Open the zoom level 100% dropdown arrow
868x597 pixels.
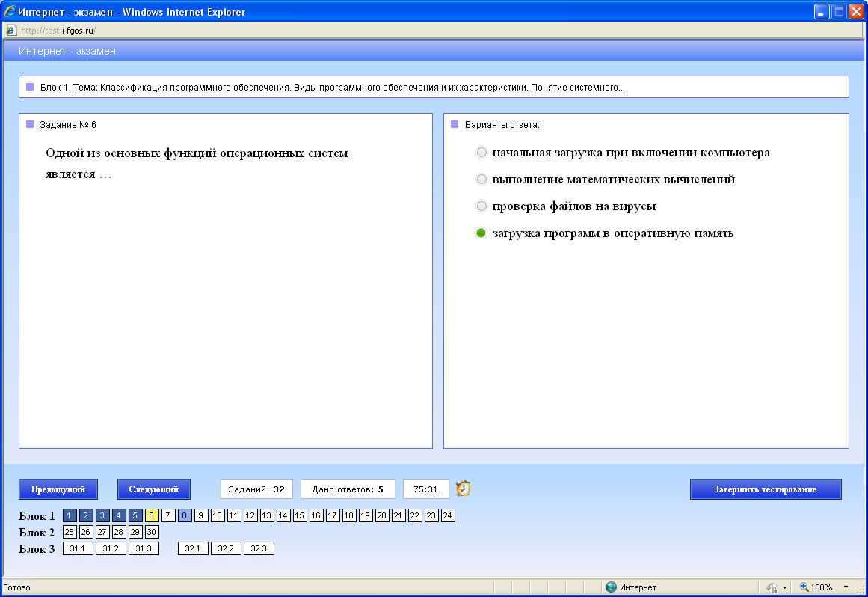tap(846, 587)
